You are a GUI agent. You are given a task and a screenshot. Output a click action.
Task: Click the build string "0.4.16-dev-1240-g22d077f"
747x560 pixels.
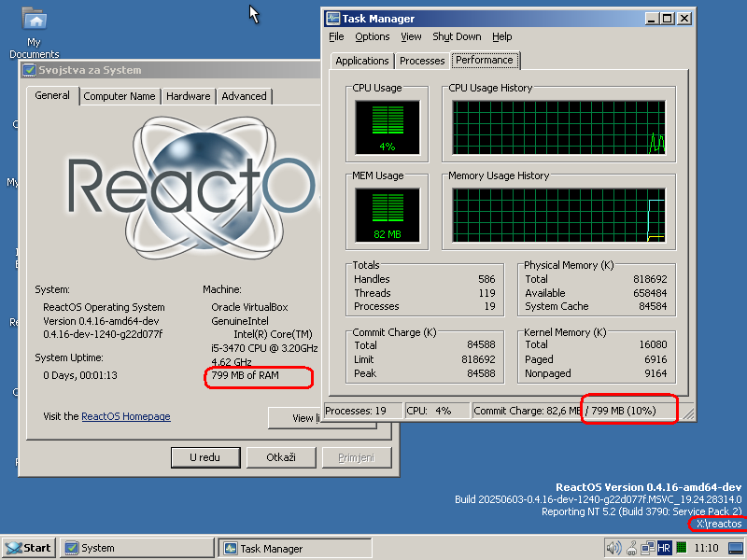coord(103,334)
